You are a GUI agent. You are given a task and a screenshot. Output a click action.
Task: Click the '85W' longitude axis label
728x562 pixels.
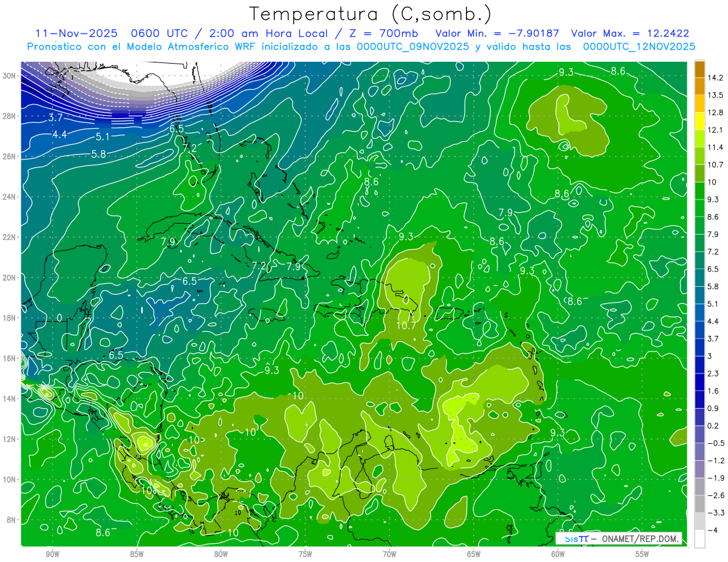coord(136,554)
